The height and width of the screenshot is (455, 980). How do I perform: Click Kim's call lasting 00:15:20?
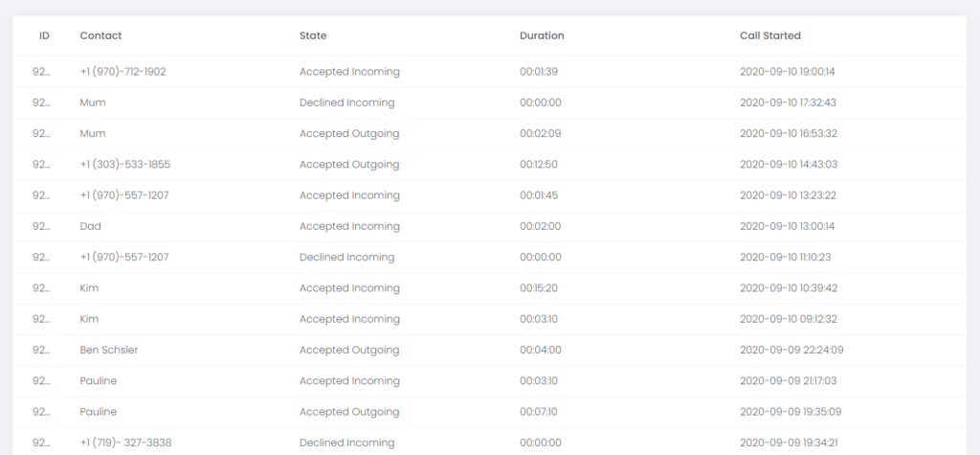489,288
